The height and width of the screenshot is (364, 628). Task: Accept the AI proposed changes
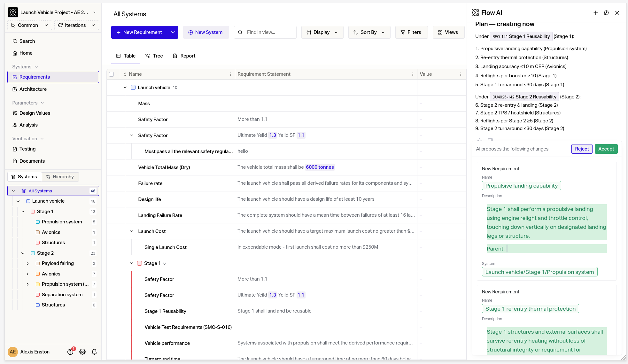coord(606,149)
